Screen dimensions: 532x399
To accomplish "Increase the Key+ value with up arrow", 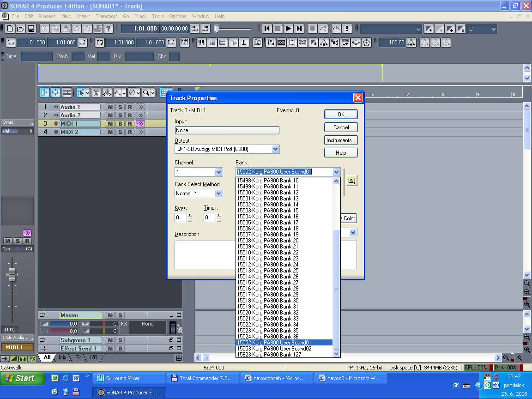I will [x=190, y=215].
